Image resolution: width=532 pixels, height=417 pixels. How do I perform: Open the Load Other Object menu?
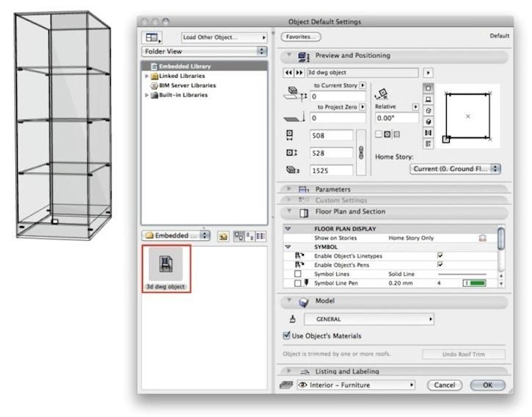point(224,37)
